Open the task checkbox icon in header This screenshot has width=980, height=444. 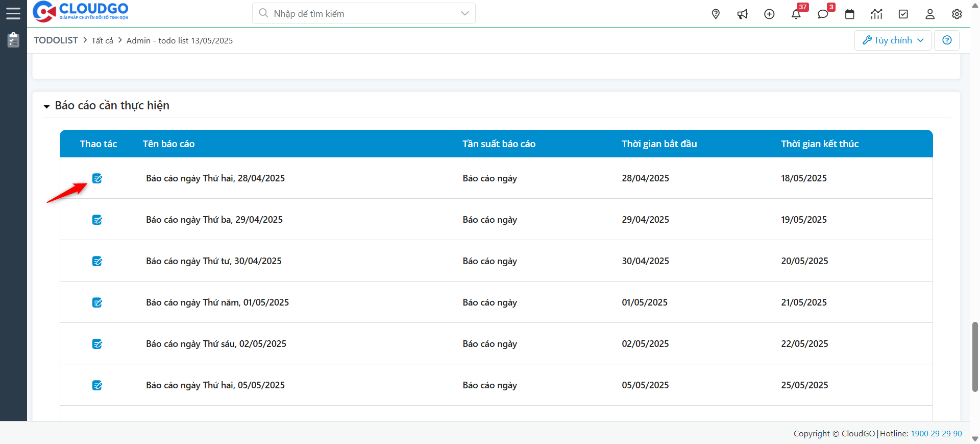coord(903,14)
